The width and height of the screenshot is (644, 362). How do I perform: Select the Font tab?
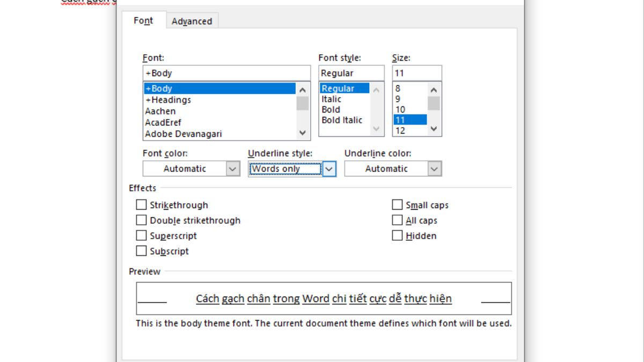tap(143, 21)
